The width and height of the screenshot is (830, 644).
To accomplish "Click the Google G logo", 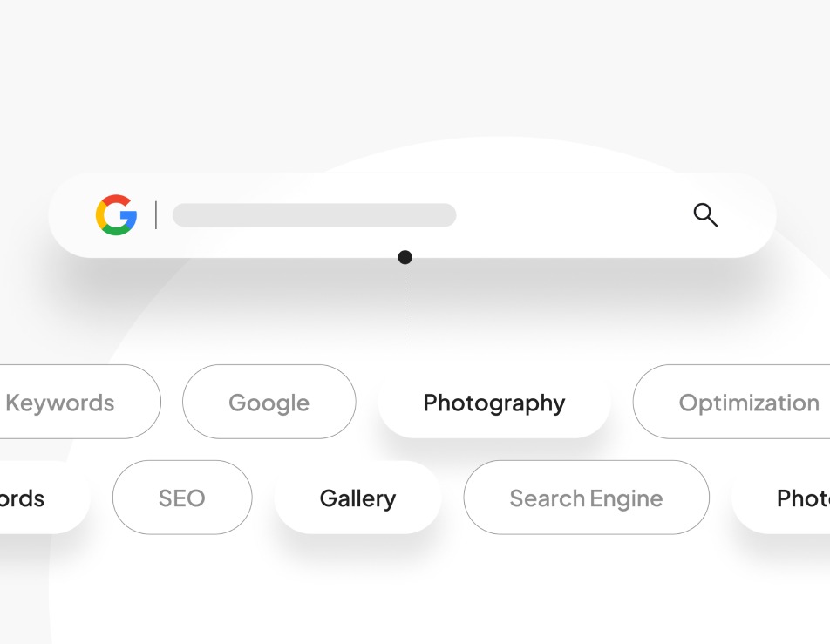I will 116,215.
